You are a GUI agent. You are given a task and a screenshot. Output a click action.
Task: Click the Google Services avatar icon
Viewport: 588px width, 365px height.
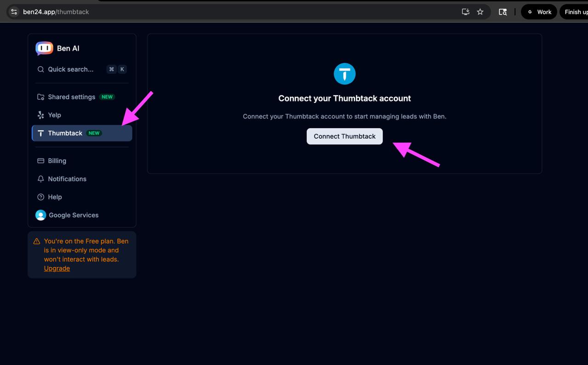41,215
